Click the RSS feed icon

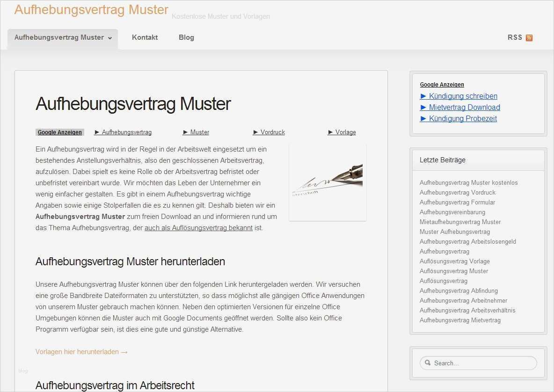pos(529,37)
